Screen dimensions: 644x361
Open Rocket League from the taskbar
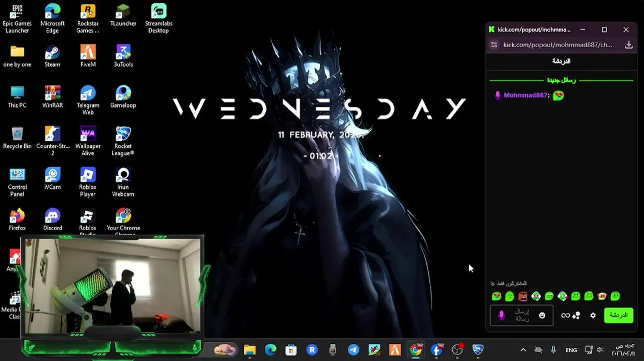(x=478, y=349)
